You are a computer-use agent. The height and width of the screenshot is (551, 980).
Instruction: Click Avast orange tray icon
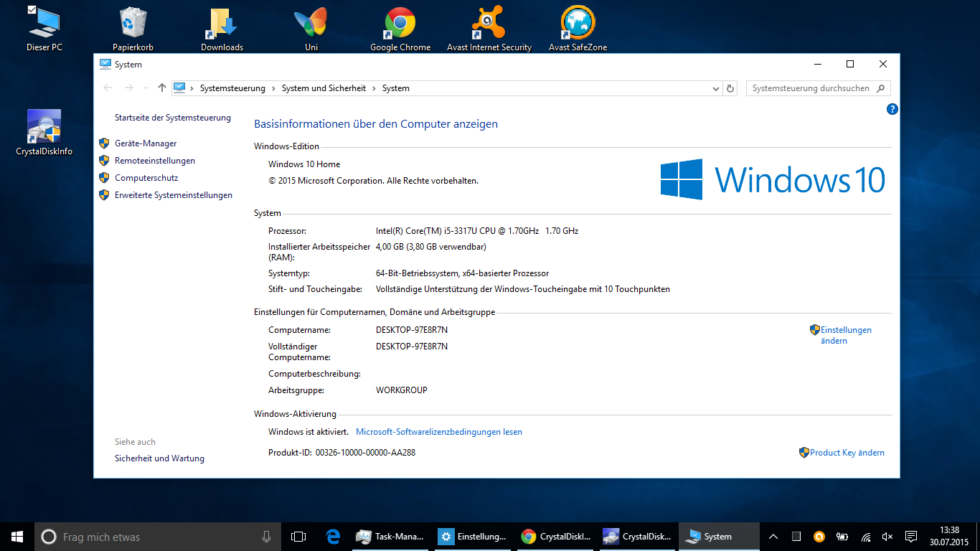819,537
